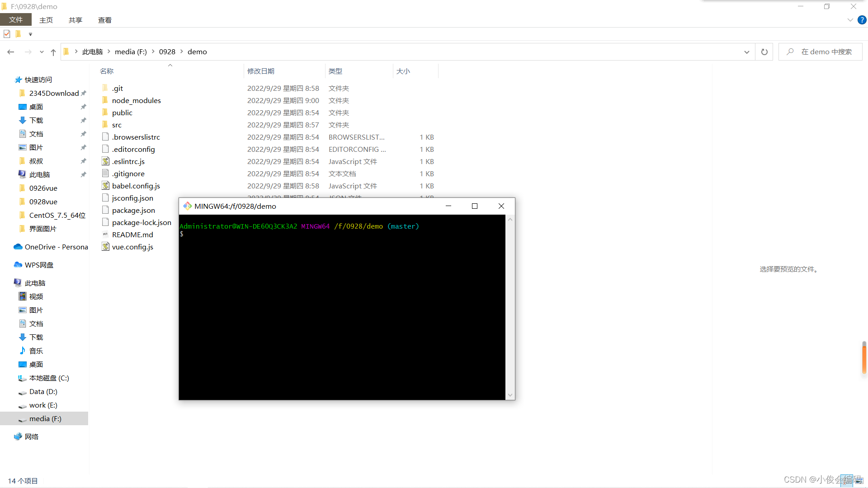The height and width of the screenshot is (488, 868).
Task: Click the forward navigation arrow
Action: tap(28, 52)
